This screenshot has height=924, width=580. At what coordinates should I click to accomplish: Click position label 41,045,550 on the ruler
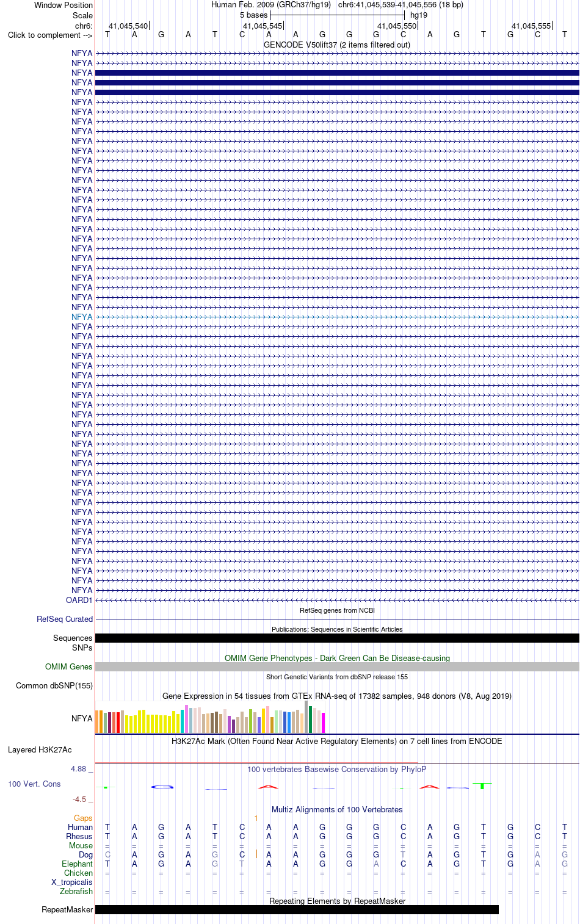point(397,26)
